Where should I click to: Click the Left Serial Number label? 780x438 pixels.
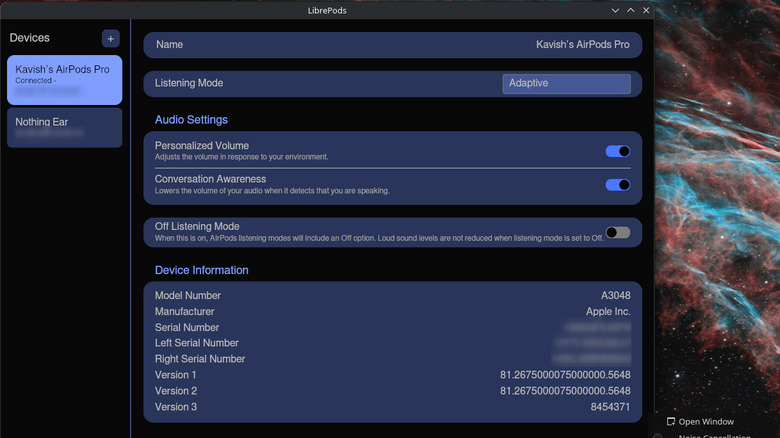[x=196, y=343]
